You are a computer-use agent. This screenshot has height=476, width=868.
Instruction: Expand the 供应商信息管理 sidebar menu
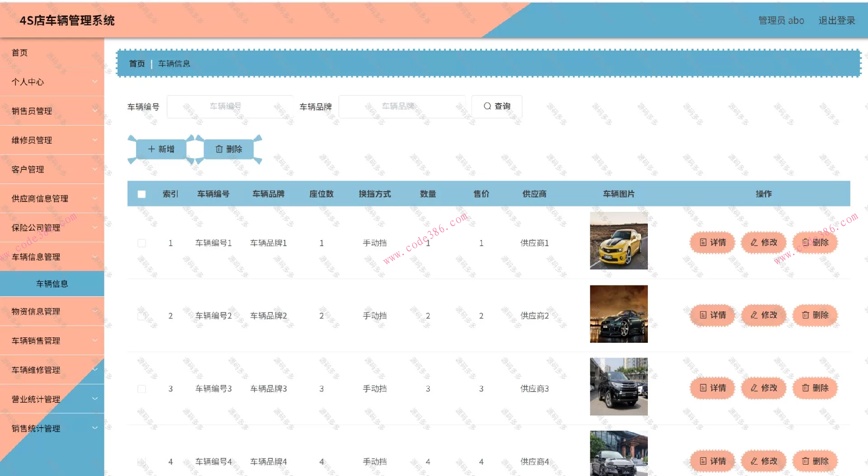(52, 199)
